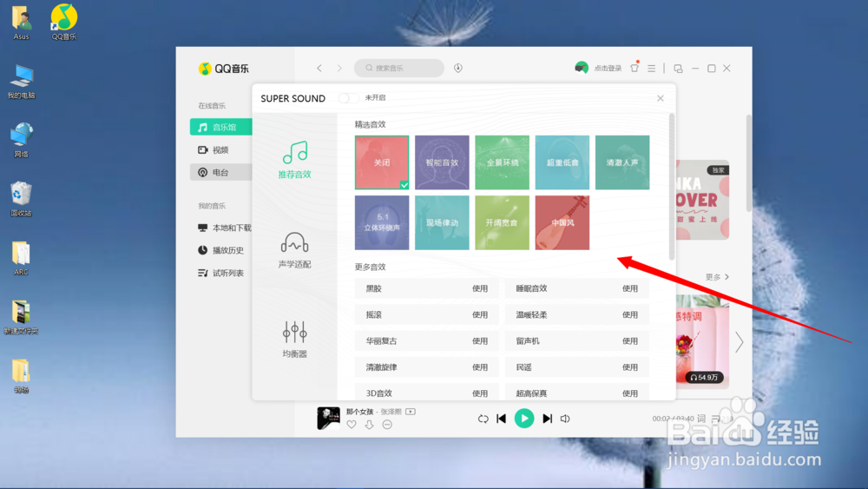Click the now-playing album cover
This screenshot has height=489, width=868.
(328, 418)
